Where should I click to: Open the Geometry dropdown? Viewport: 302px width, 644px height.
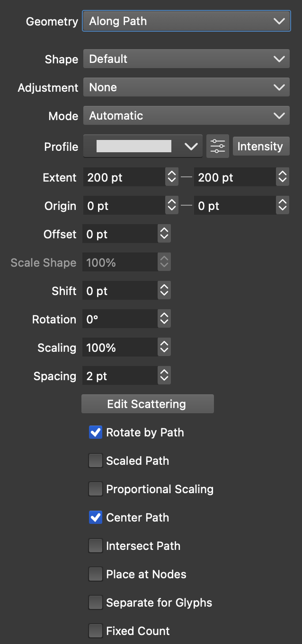[x=187, y=21]
